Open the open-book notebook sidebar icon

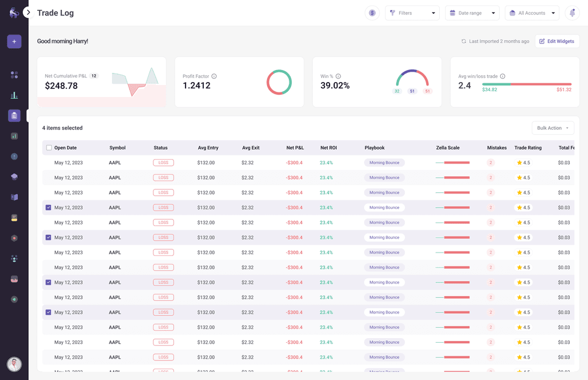[x=14, y=197]
